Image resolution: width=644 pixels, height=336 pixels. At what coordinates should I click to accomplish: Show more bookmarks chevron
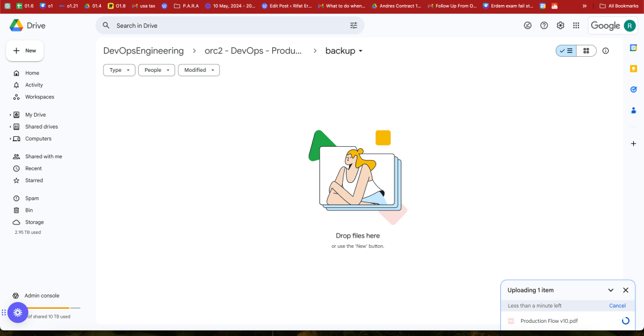(x=584, y=6)
